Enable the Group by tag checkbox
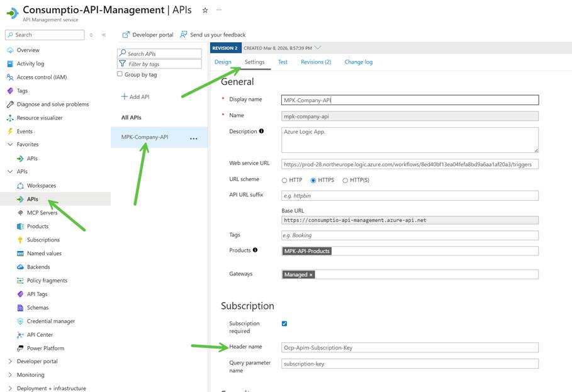The image size is (572, 392). click(120, 74)
